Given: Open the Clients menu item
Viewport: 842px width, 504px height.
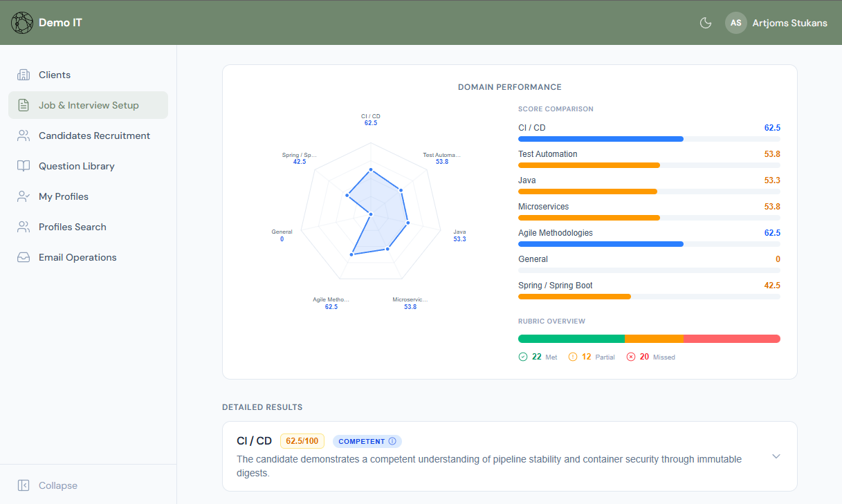Looking at the screenshot, I should pyautogui.click(x=88, y=75).
